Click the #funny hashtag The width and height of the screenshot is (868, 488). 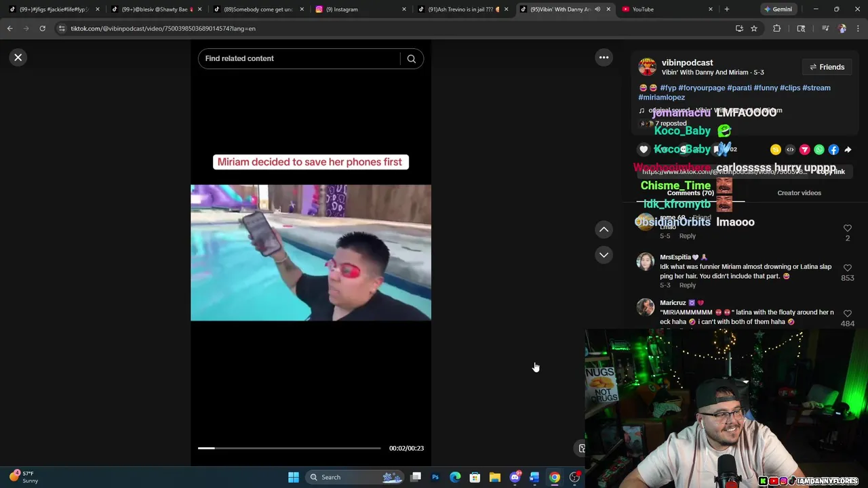[x=766, y=87]
